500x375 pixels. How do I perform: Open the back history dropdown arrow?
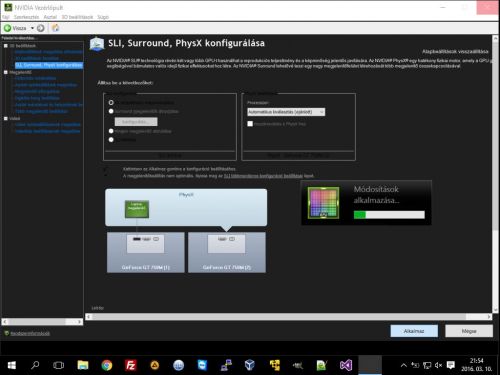coord(32,28)
